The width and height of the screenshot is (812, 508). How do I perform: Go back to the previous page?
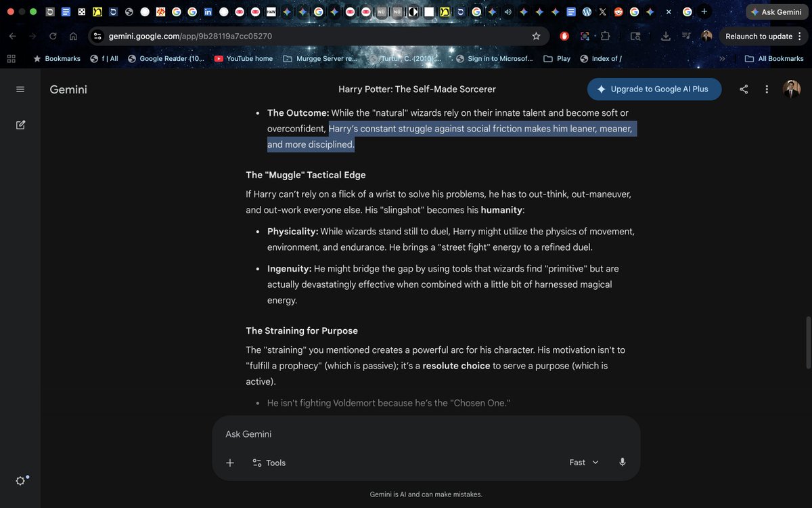tap(14, 36)
